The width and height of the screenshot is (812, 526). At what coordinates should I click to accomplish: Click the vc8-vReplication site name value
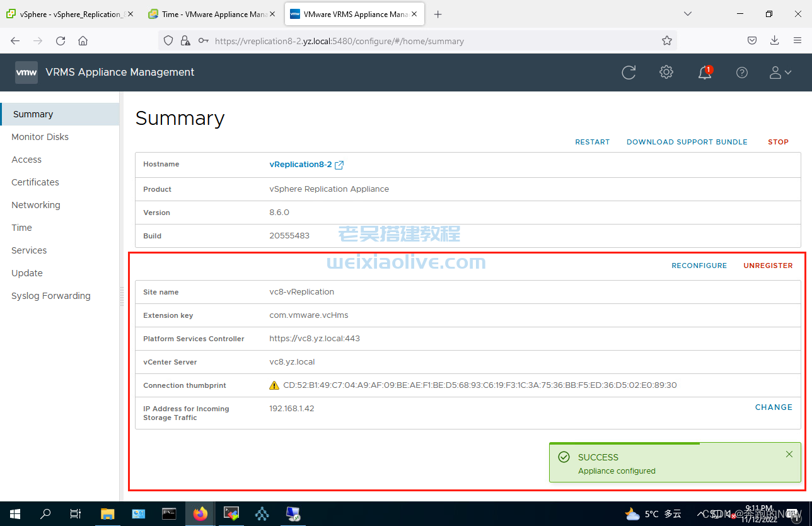(x=301, y=292)
